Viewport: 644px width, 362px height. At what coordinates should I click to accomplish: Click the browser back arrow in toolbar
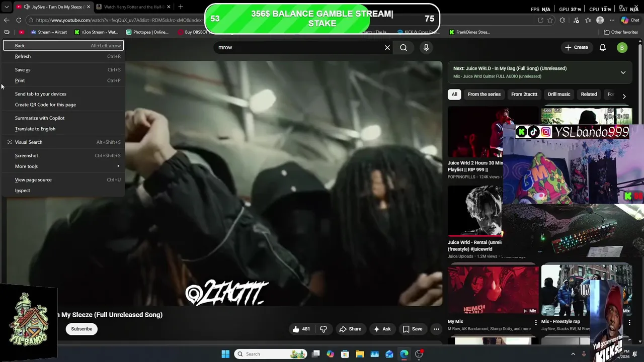tap(7, 20)
